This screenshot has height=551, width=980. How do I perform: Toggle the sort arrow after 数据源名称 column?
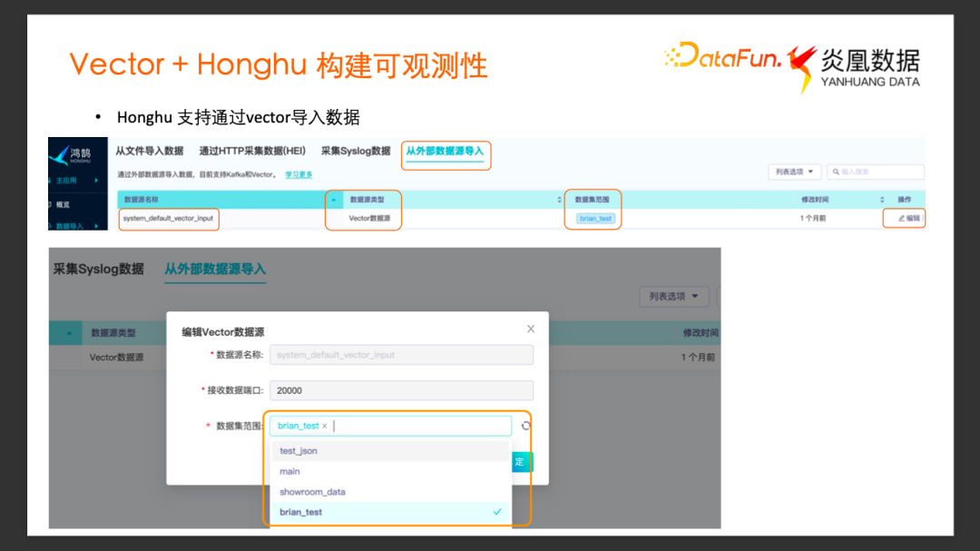click(x=334, y=200)
